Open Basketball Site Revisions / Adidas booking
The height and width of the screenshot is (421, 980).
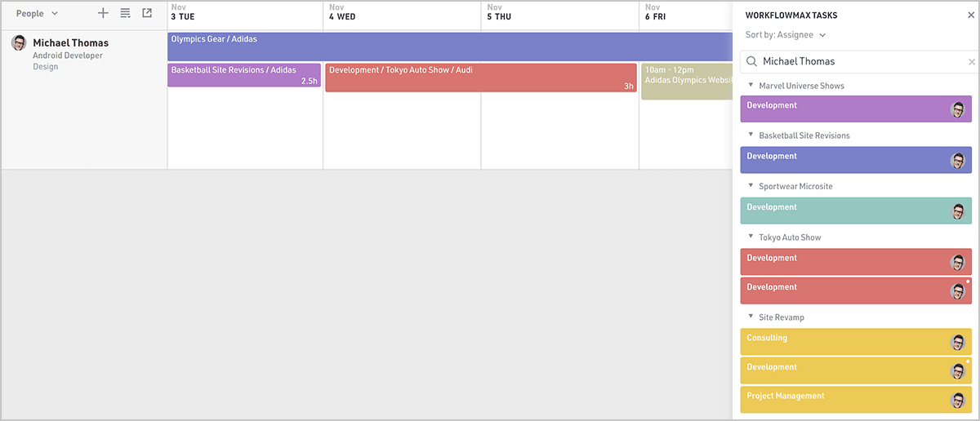(x=243, y=75)
